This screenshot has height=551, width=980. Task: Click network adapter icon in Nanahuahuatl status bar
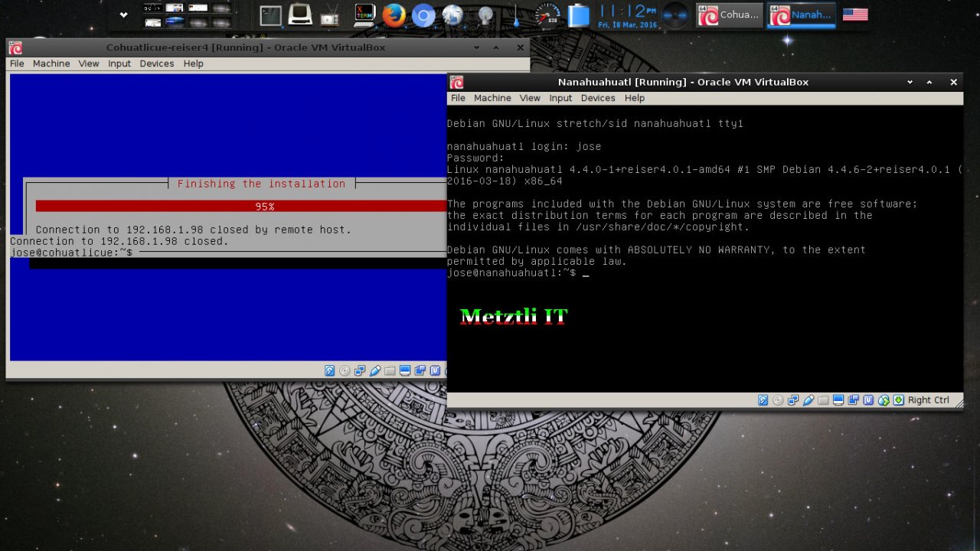[x=793, y=400]
